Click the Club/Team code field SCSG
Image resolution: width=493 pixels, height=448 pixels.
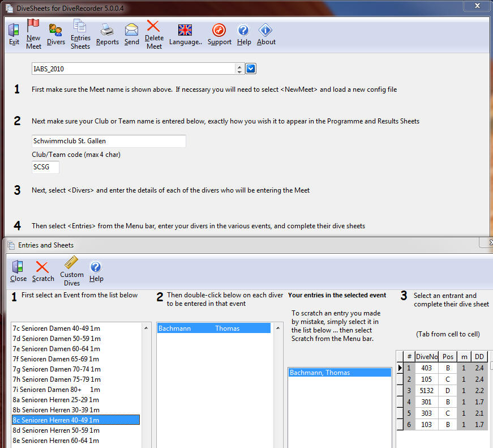[x=46, y=167]
